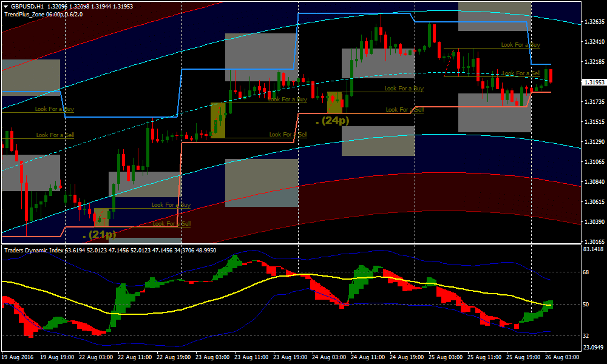This screenshot has width=607, height=364.
Task: Select the TrendPlus_Zone indicator label
Action: pos(42,14)
